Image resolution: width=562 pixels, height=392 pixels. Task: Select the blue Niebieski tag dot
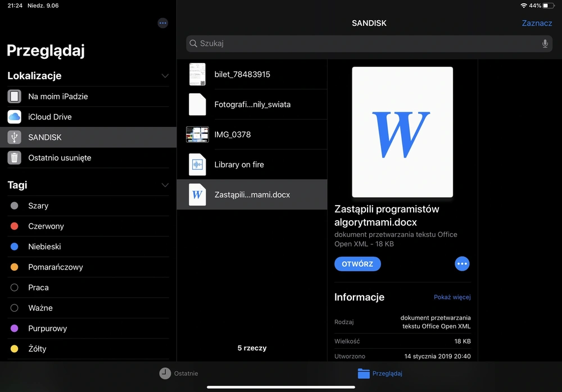tap(15, 247)
